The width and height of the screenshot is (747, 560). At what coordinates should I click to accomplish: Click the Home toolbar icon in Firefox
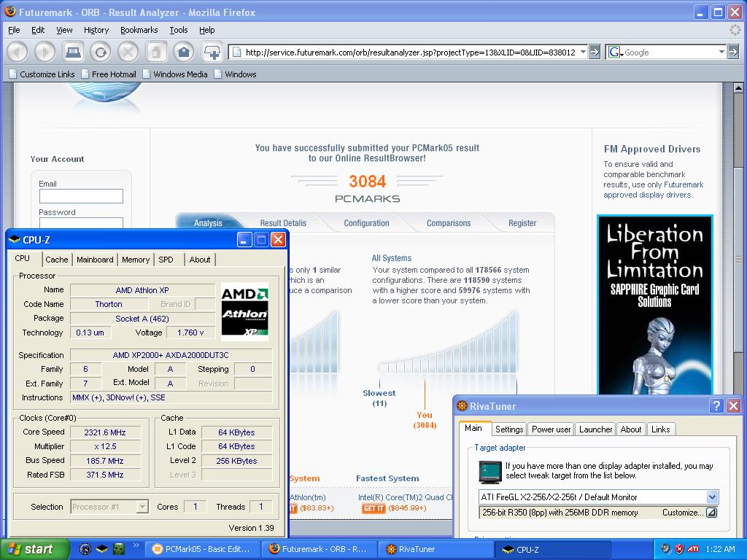click(184, 52)
